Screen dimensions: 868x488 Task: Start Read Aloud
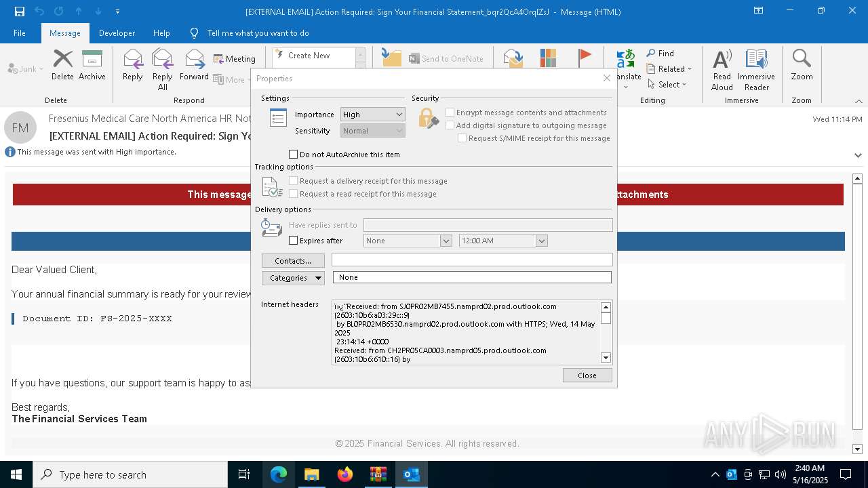click(722, 69)
